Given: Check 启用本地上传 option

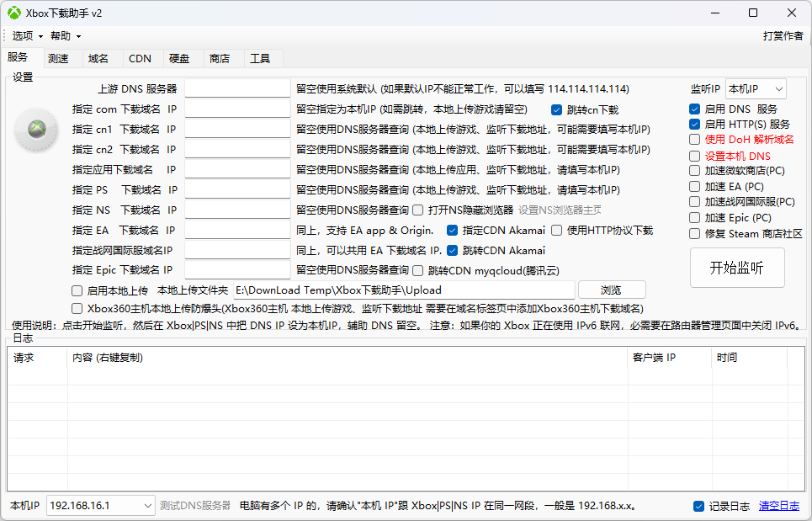Looking at the screenshot, I should tap(77, 290).
